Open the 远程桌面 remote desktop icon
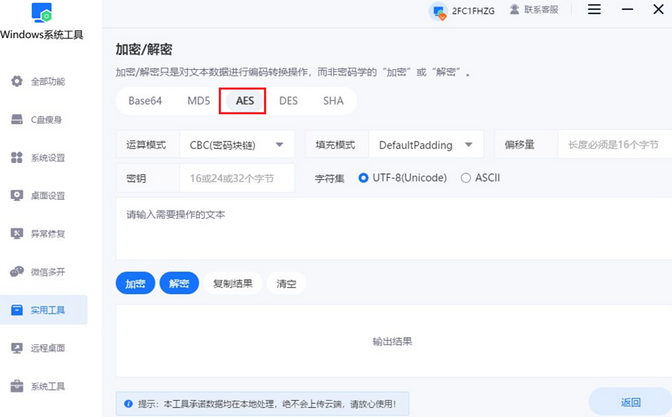 coord(17,348)
